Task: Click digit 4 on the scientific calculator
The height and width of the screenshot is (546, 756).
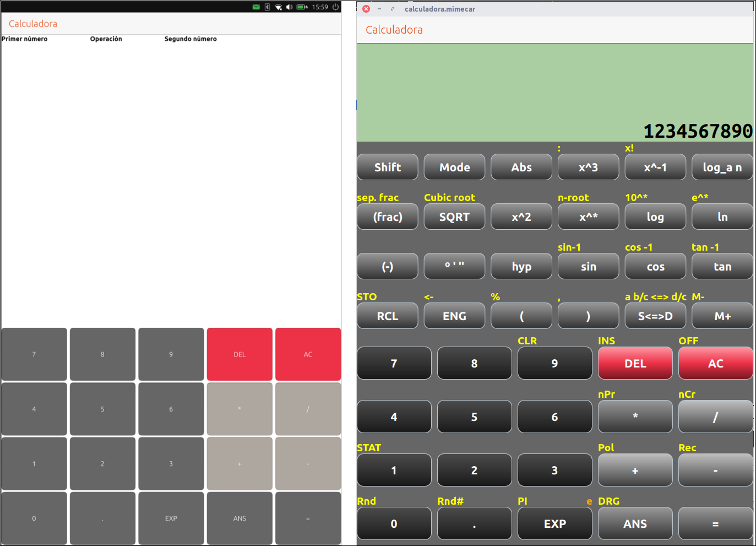Action: click(394, 417)
